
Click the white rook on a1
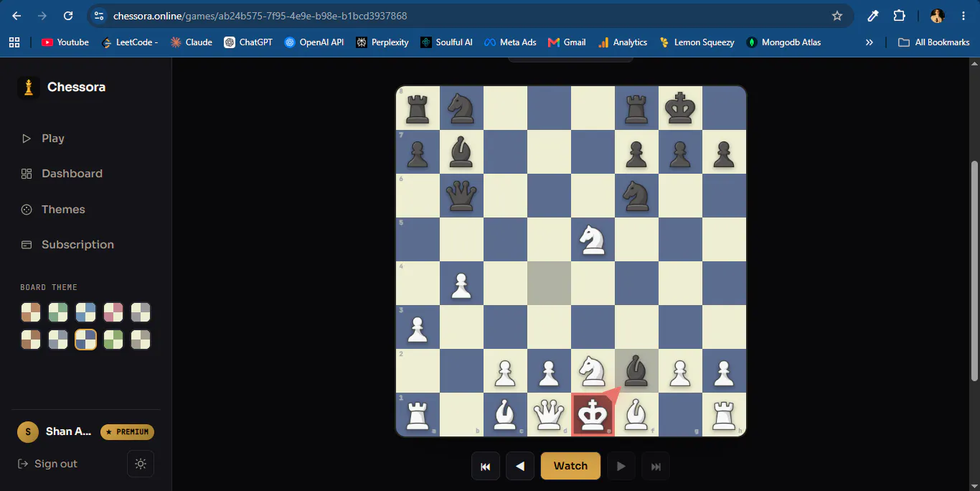[x=418, y=415]
